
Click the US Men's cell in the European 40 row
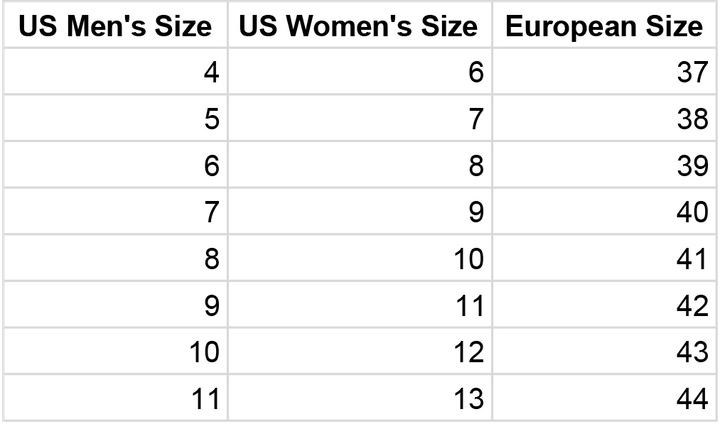click(x=114, y=212)
